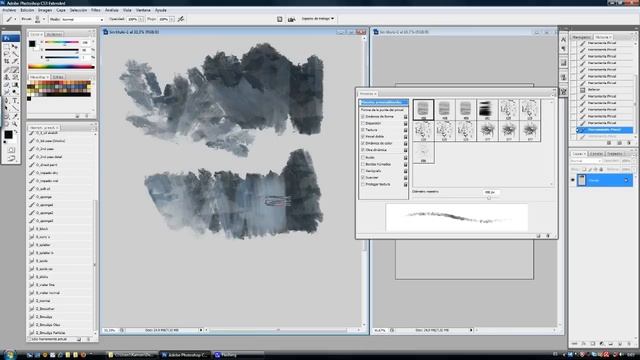Viewport: 640px width, 360px height.
Task: Click top icon in right collapsed dock
Action: pos(563,40)
